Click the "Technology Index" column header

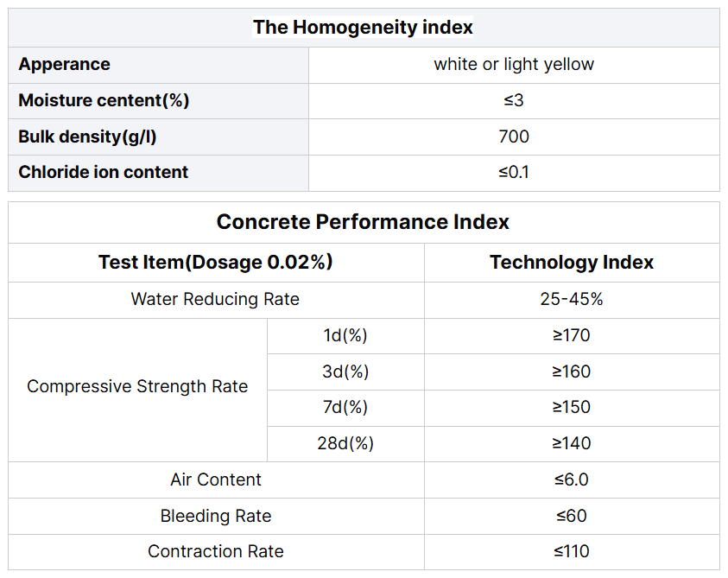coord(572,262)
